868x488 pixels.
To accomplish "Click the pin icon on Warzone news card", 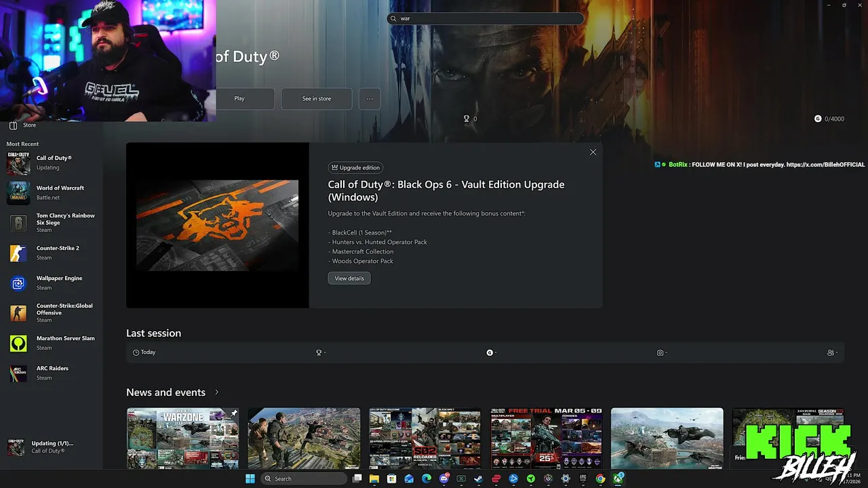I will tap(233, 413).
